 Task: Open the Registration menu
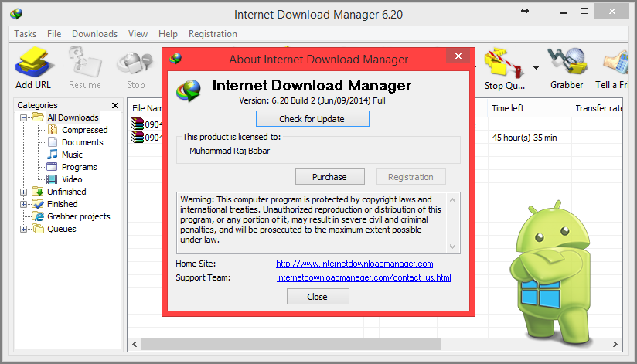(213, 34)
